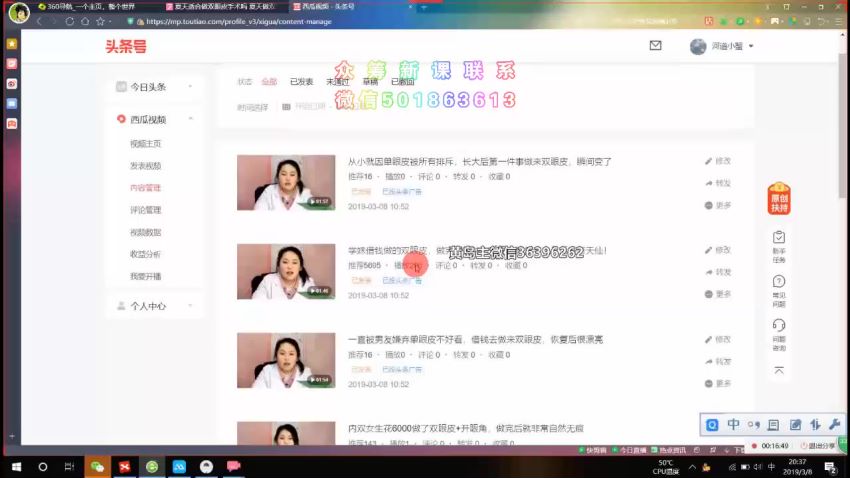
Task: Open 视频数据 in the sidebar
Action: [145, 232]
